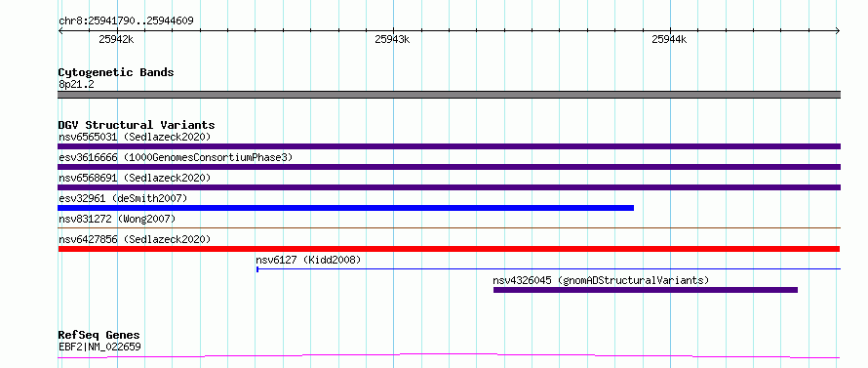The height and width of the screenshot is (368, 868).
Task: Click the nsv6127 (Kidd2008) label
Action: [x=308, y=260]
